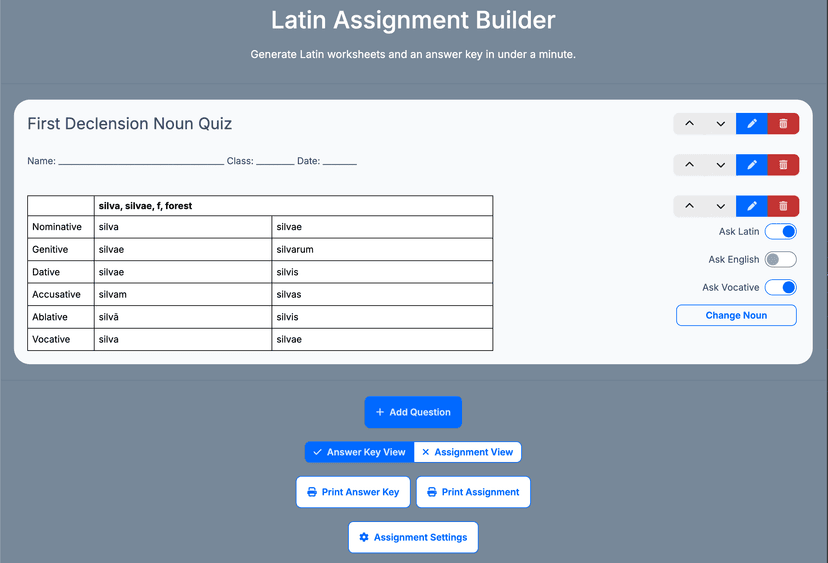The height and width of the screenshot is (563, 828).
Task: Move the Name/Class/Date row down
Action: pyautogui.click(x=720, y=165)
